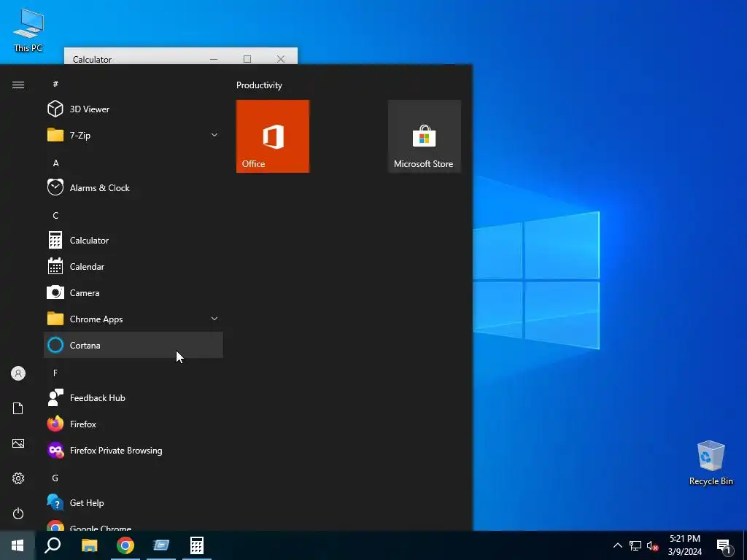Expand the 7-Zip folder chevron
The image size is (747, 560).
click(x=214, y=135)
